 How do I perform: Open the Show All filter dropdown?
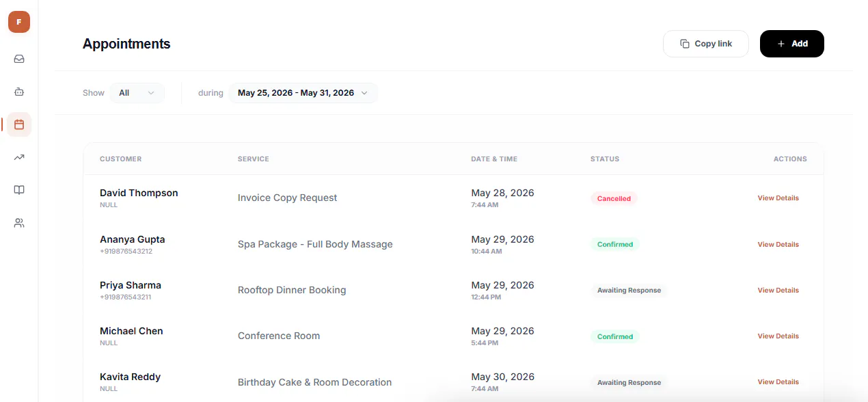pyautogui.click(x=137, y=93)
